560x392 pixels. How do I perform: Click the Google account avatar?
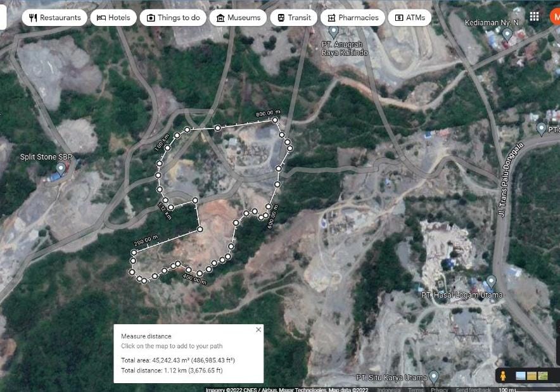click(554, 17)
